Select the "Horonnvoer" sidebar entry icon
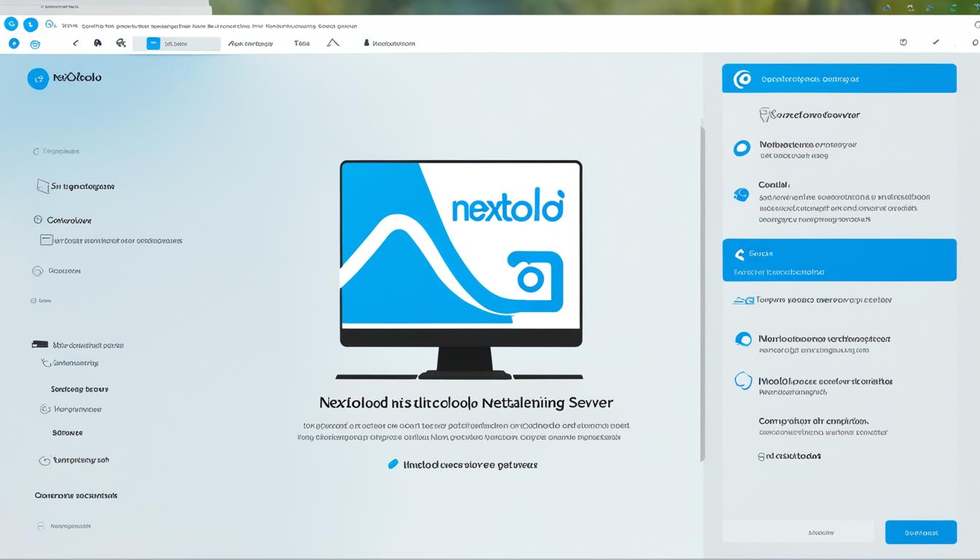 tap(44, 409)
